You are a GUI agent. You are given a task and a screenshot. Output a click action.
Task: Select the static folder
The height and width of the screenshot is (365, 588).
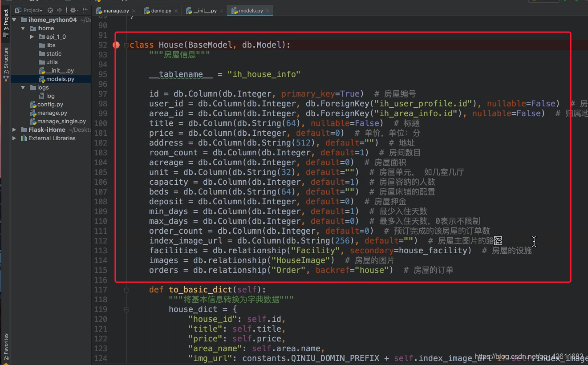54,54
